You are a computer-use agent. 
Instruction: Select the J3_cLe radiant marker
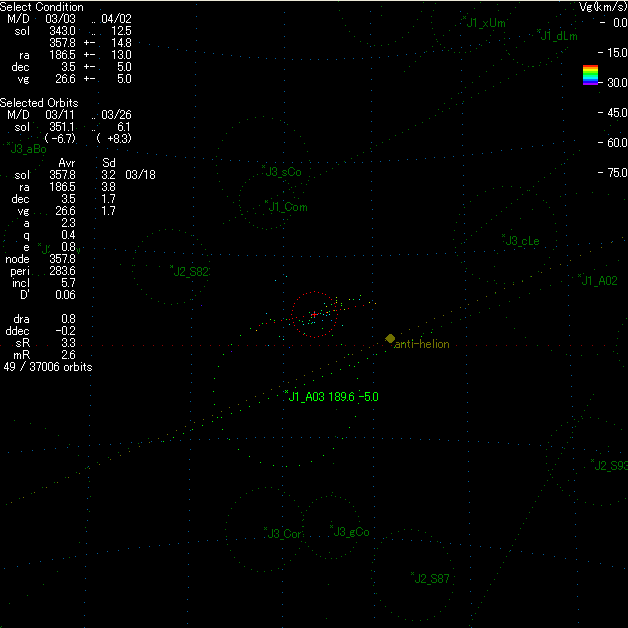(503, 237)
